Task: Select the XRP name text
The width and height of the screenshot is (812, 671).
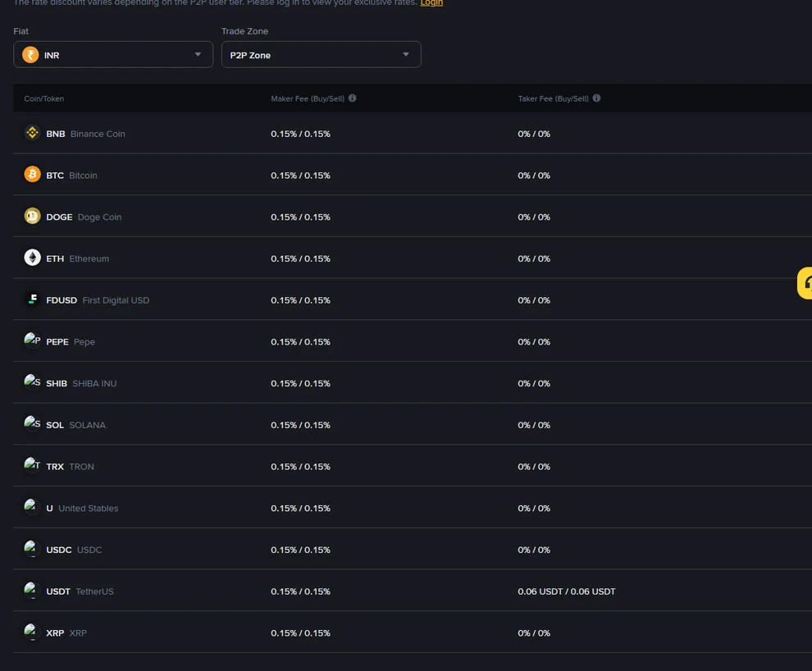Action: tap(66, 632)
